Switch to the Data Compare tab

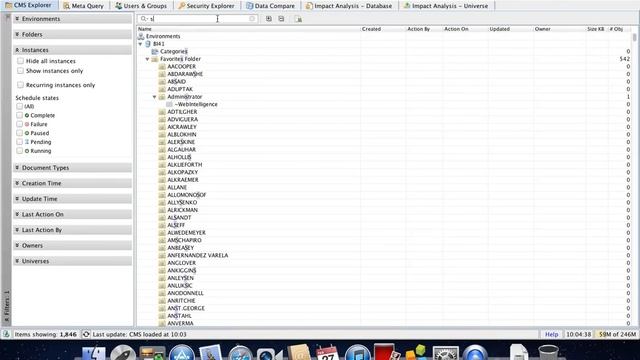(x=271, y=6)
